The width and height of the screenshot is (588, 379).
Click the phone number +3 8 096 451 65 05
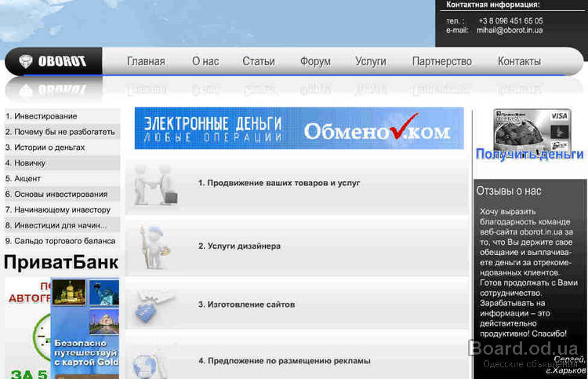tap(510, 20)
